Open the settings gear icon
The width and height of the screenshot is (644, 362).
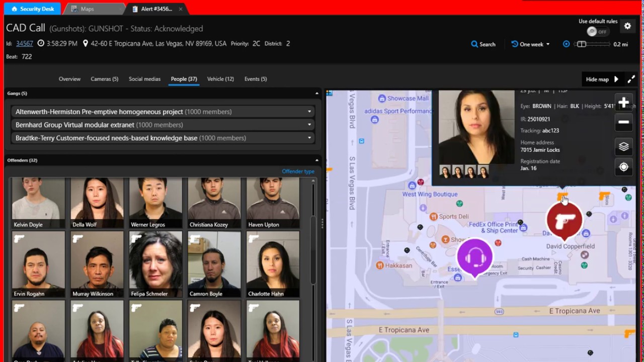627,26
